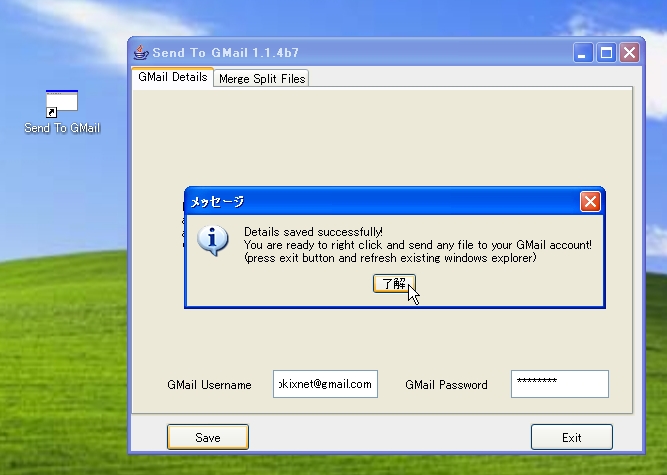
Task: Click the 'Send To GMail 1.1.4b7' window title
Action: [225, 53]
